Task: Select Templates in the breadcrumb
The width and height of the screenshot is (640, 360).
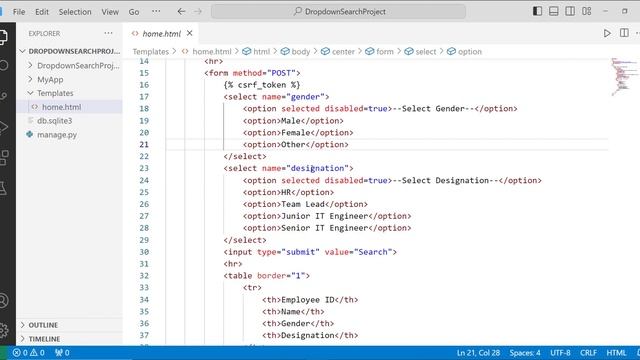Action: (x=151, y=51)
